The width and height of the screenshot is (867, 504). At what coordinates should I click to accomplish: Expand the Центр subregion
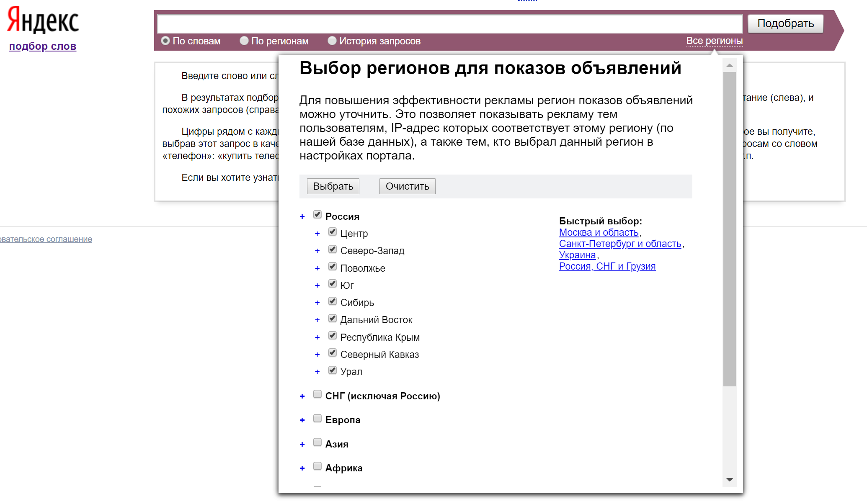click(317, 234)
